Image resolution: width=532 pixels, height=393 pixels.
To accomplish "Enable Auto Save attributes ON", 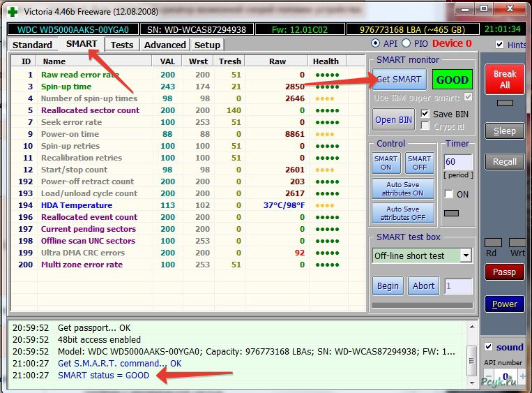I will 403,188.
